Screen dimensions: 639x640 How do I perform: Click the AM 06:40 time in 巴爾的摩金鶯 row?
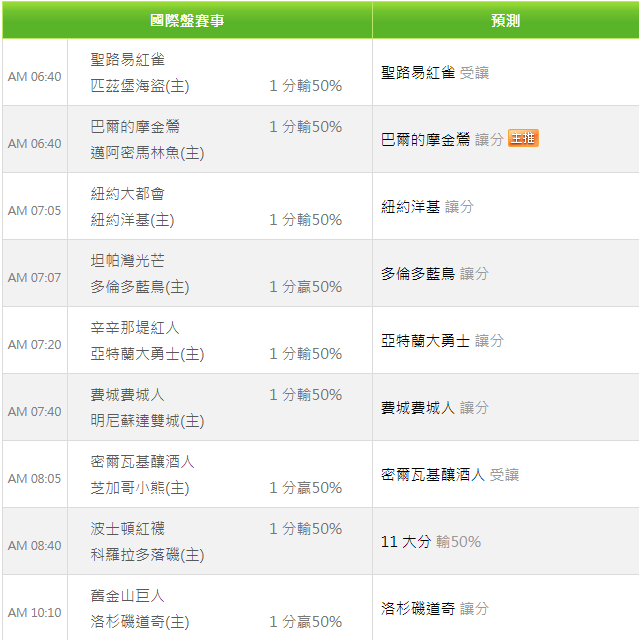(35, 143)
